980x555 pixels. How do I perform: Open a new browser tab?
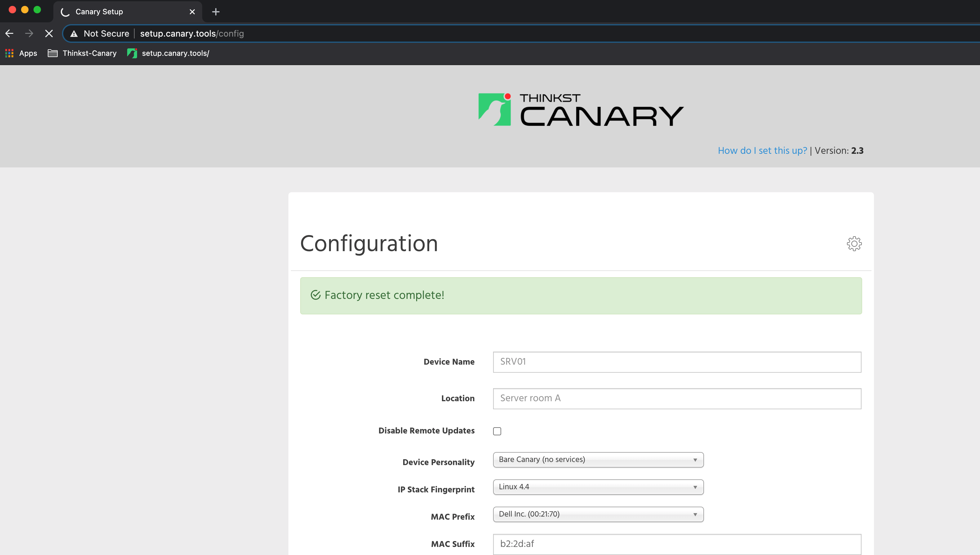[x=216, y=12]
